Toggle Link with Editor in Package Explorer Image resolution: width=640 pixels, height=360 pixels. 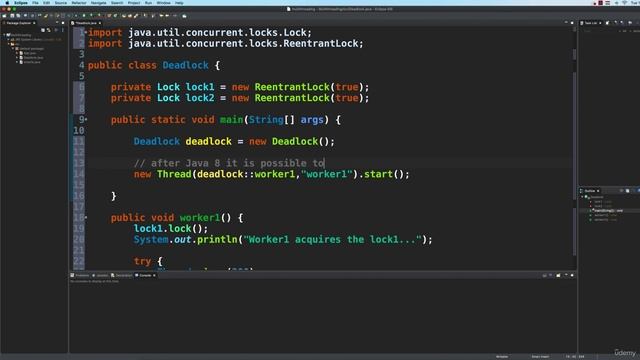49,30
